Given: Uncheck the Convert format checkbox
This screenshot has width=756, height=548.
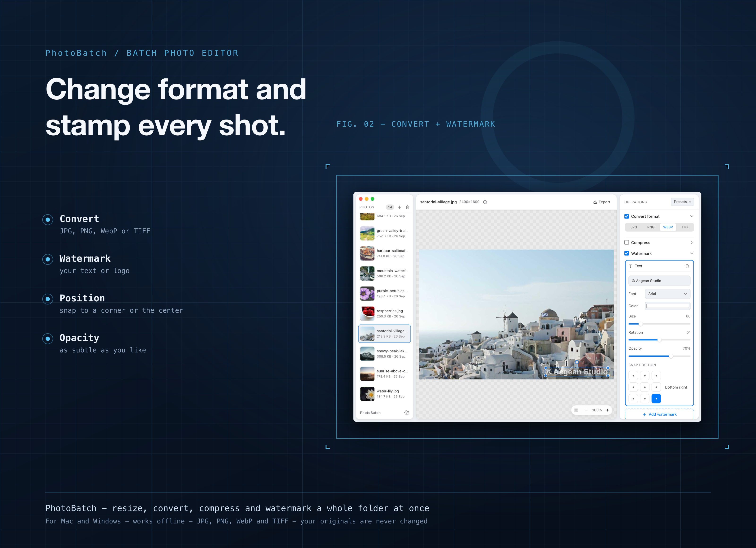Looking at the screenshot, I should tap(627, 216).
